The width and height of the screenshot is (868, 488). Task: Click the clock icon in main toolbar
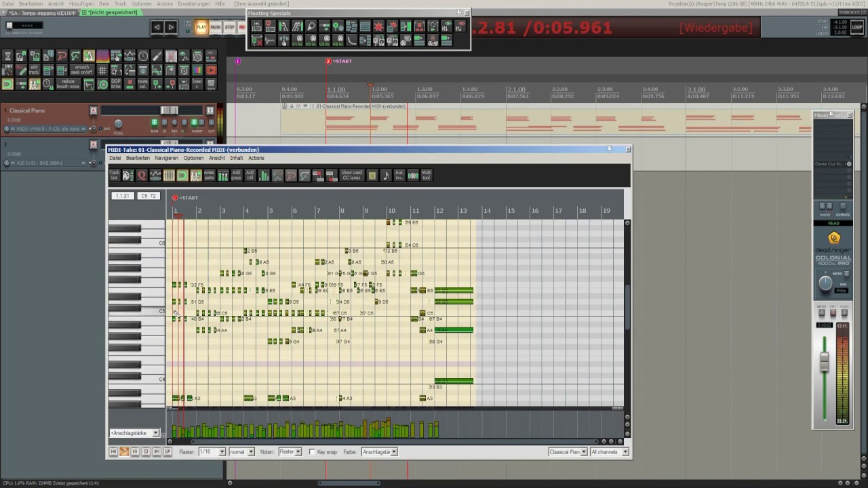(x=143, y=56)
